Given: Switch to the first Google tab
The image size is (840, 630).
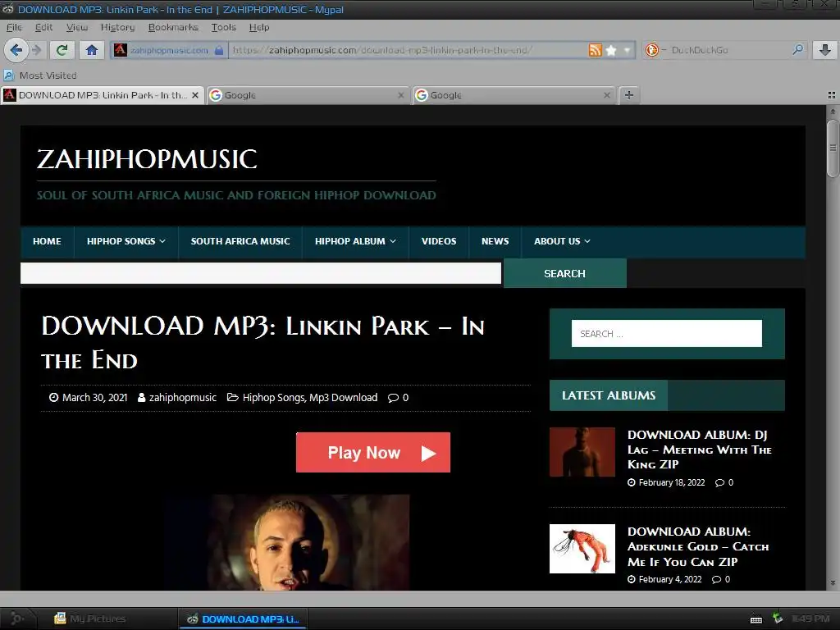Looking at the screenshot, I should click(308, 95).
